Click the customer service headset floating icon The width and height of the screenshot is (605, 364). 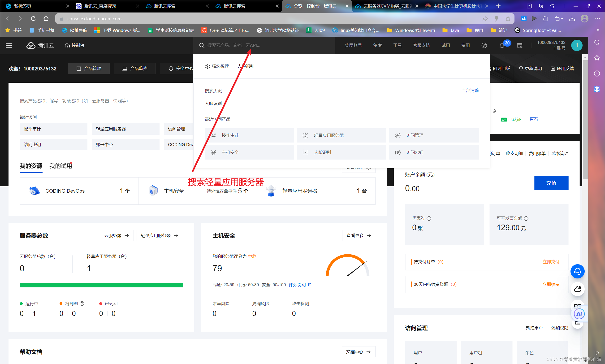[577, 271]
